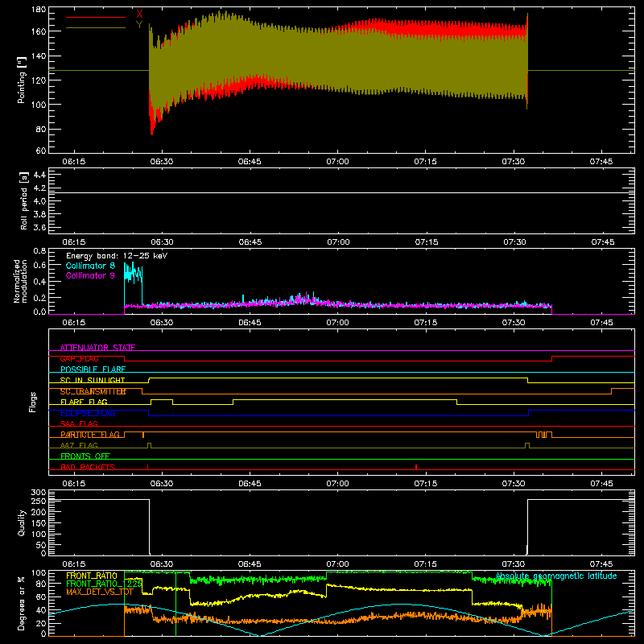Click the 'Collimator 9' legend entry
This screenshot has height=644, width=644.
[x=90, y=275]
